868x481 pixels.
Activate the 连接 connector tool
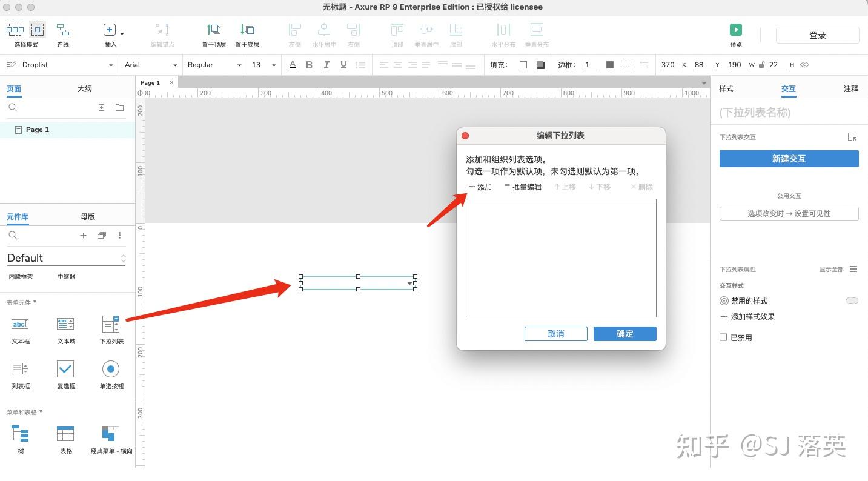pyautogui.click(x=63, y=28)
